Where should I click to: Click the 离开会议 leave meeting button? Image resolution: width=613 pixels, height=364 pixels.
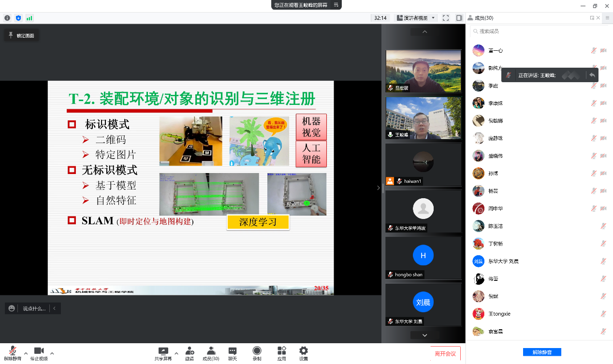445,354
